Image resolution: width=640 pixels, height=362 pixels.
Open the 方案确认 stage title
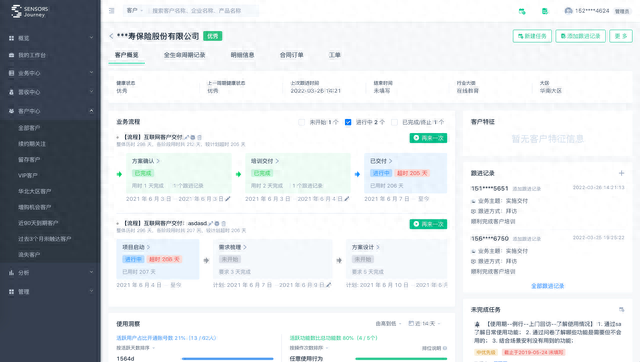(x=146, y=161)
